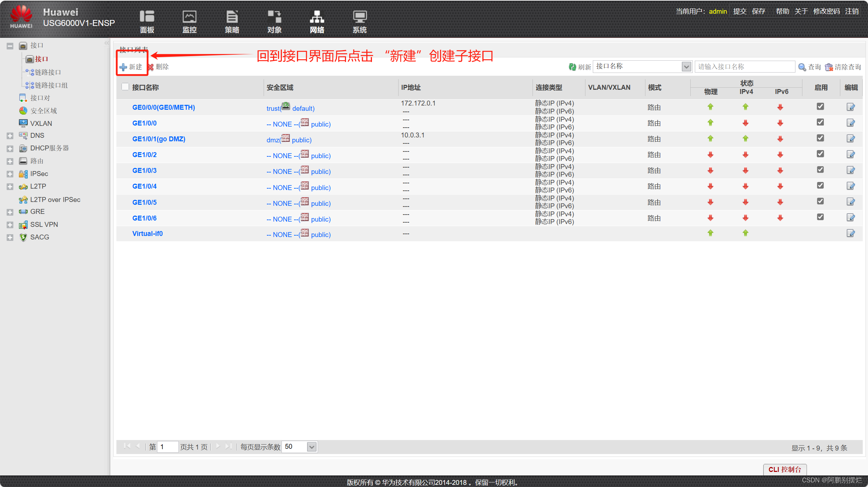Check the select-all checkbox in header

click(x=125, y=87)
